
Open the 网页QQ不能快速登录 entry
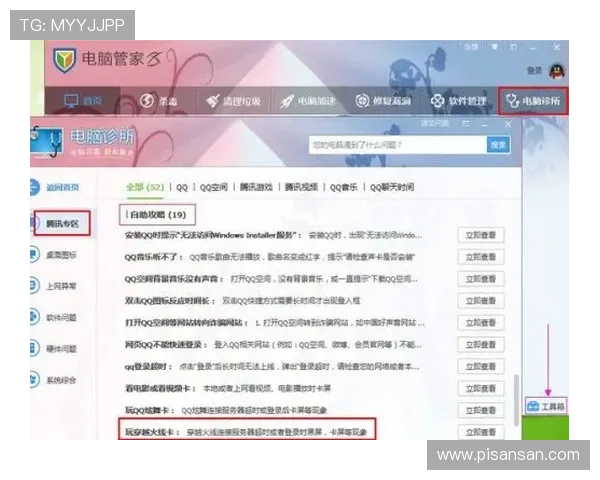click(x=274, y=345)
